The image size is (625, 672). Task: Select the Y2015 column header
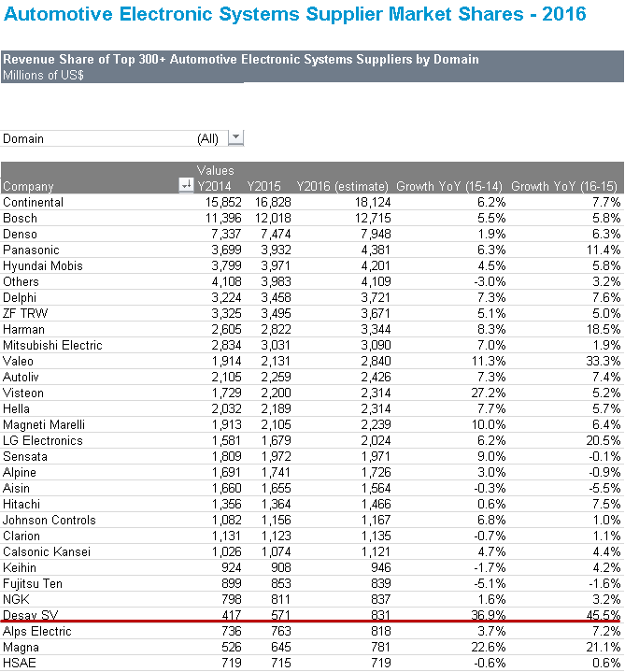click(263, 186)
